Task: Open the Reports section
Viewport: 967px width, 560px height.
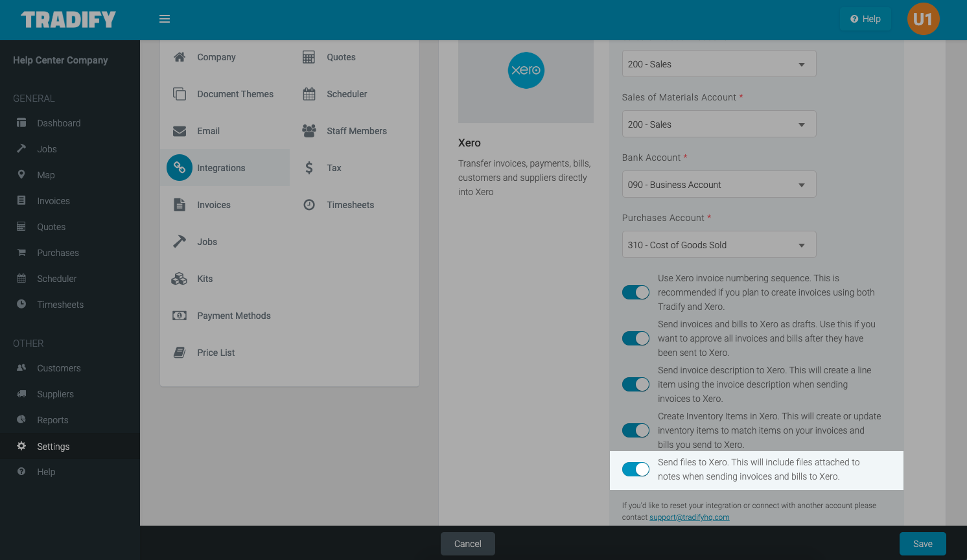Action: [53, 419]
